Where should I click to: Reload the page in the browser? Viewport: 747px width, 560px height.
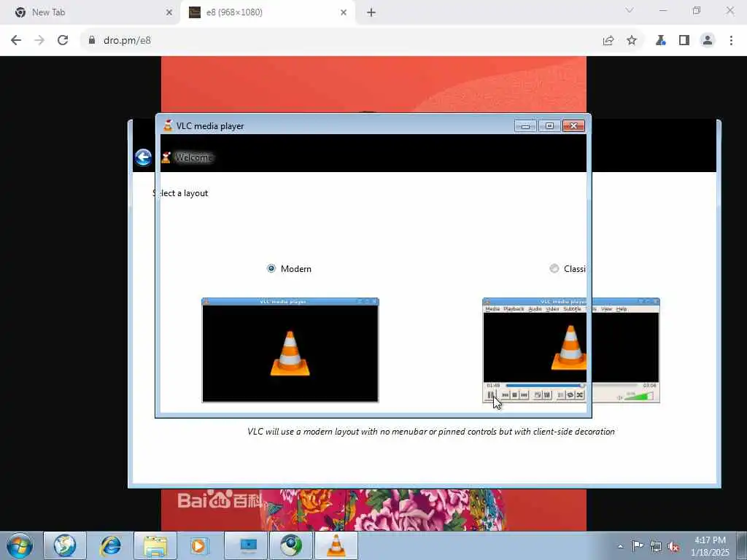pos(63,40)
